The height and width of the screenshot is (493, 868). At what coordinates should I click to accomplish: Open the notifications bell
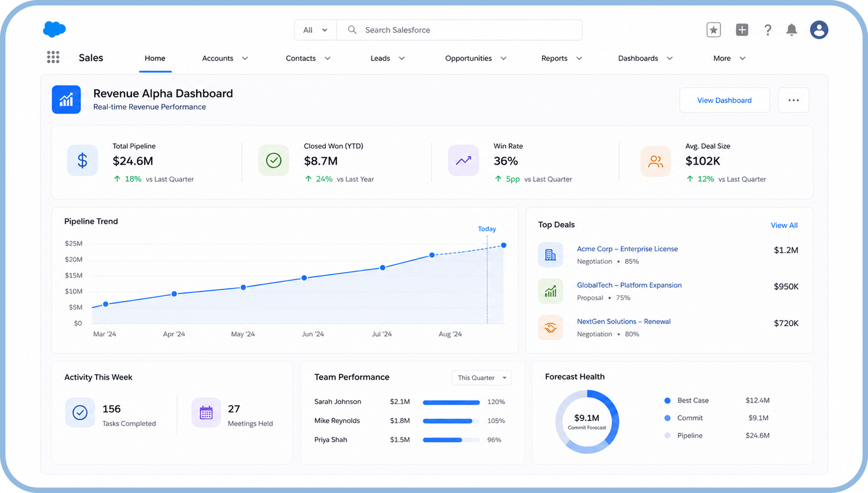coord(791,30)
